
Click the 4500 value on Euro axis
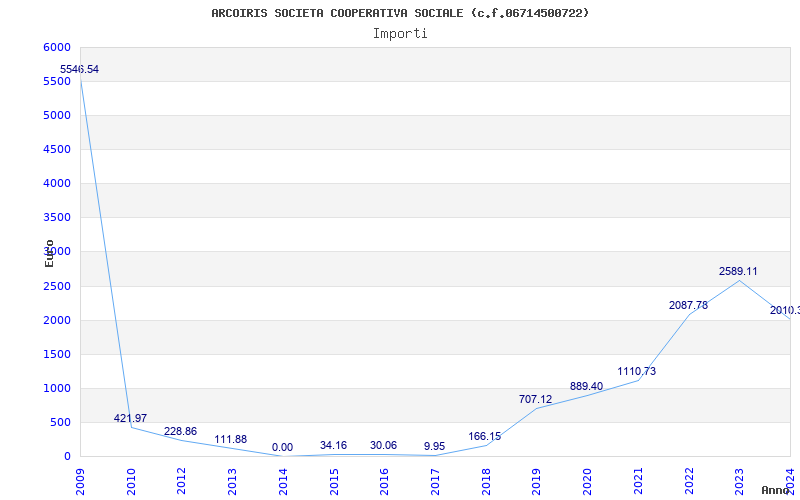click(57, 149)
